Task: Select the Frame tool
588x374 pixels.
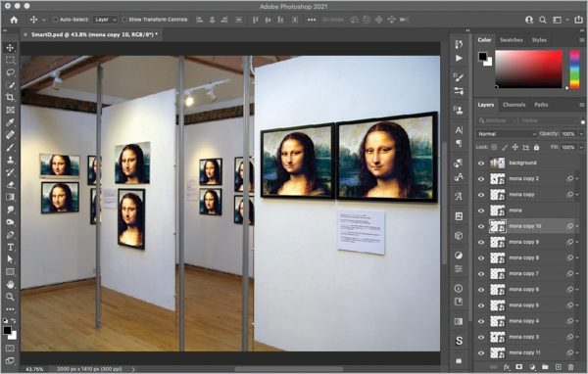Action: pyautogui.click(x=10, y=110)
